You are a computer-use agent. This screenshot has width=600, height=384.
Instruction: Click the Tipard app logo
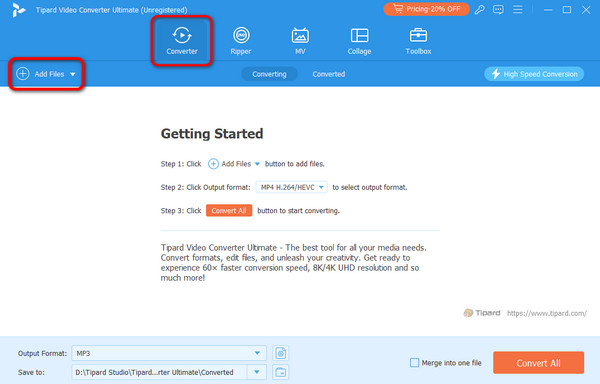(18, 10)
